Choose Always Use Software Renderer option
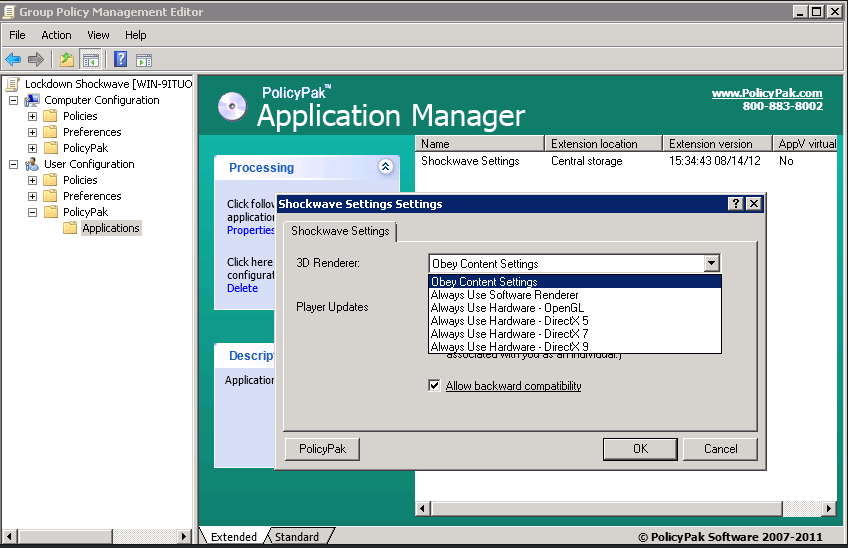The height and width of the screenshot is (548, 848). click(575, 295)
